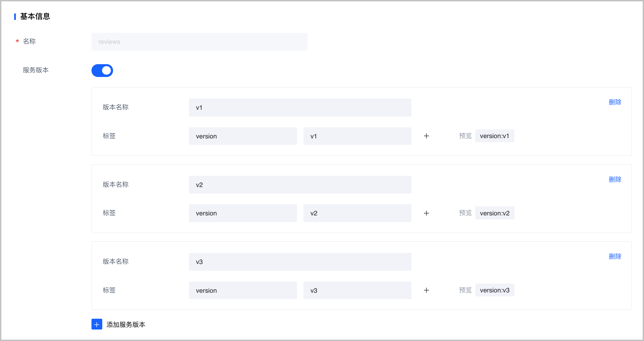Click the label key field in v2 block
Viewport: 644px width, 341px height.
[243, 213]
